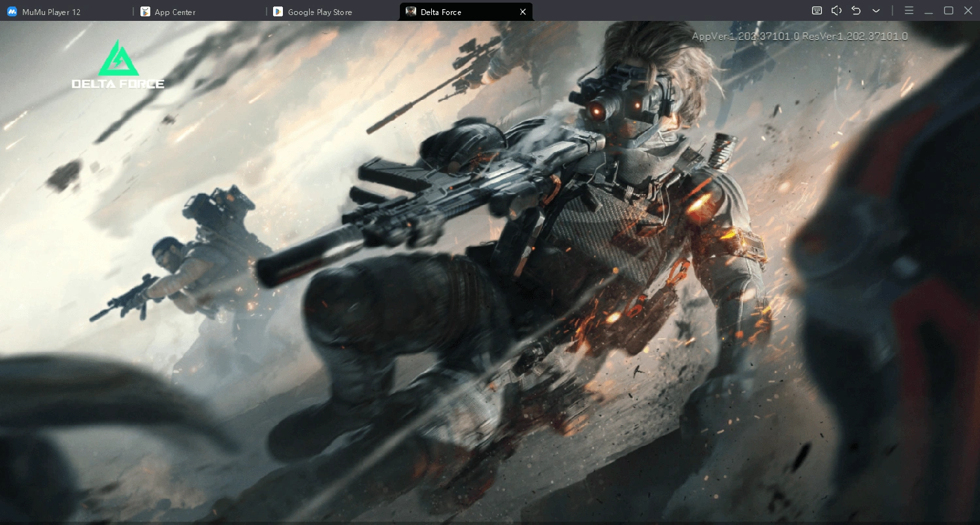Click the Delta Force icon on its tab
980x525 pixels.
[x=411, y=11]
